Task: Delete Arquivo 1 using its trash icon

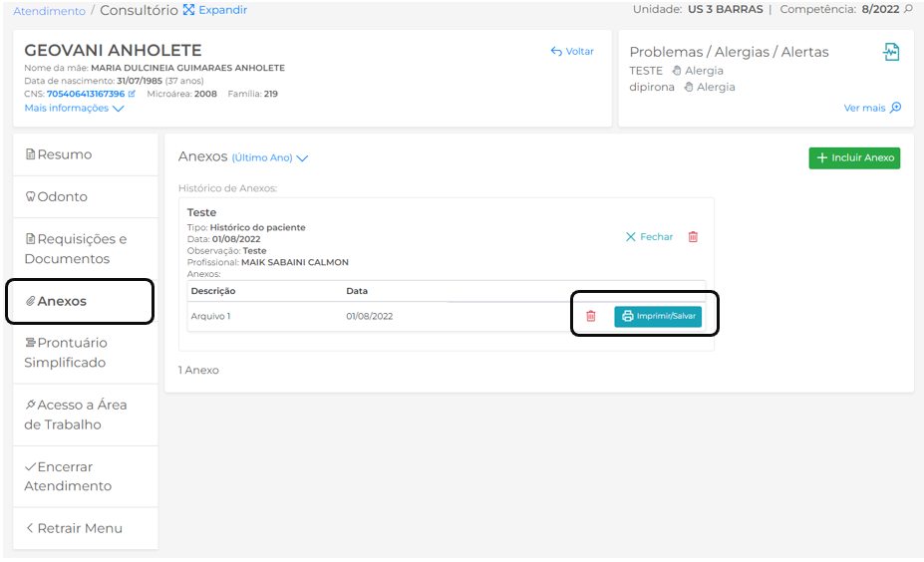Action: [x=591, y=316]
